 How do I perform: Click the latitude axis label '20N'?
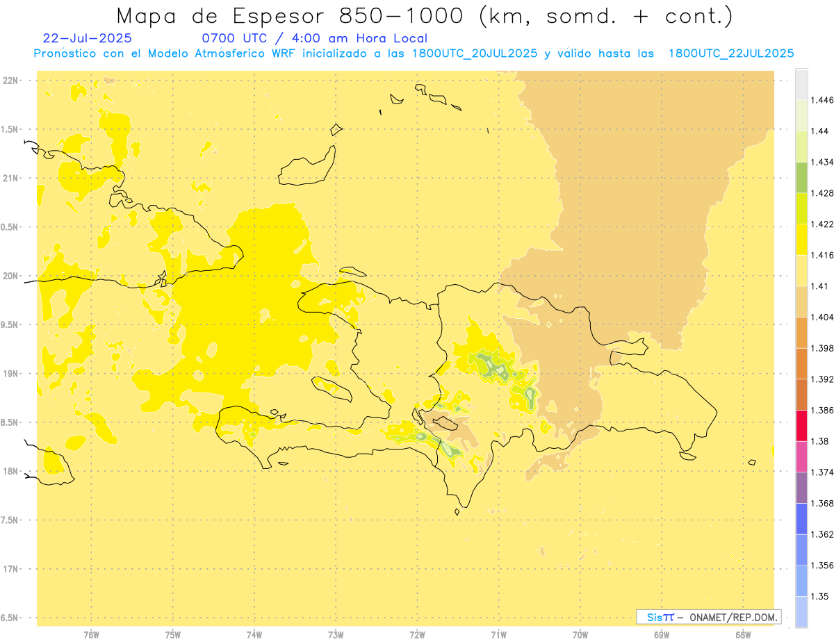(11, 276)
